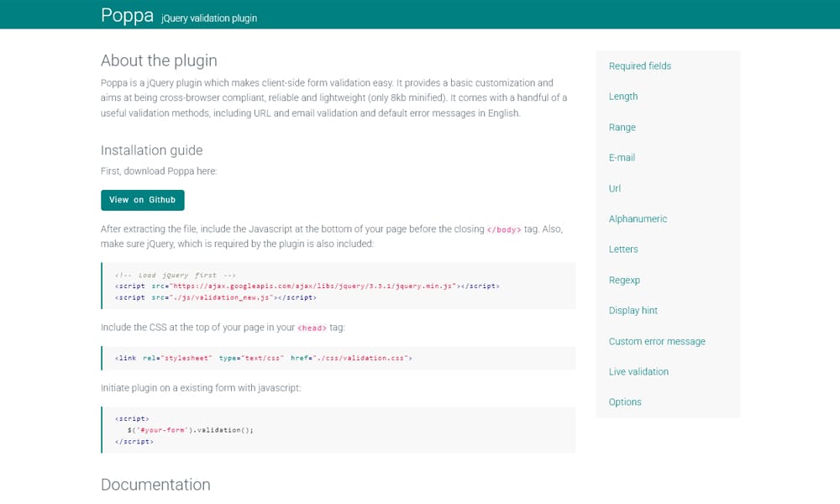Click the stylesheet link code block
The width and height of the screenshot is (840, 504).
338,358
